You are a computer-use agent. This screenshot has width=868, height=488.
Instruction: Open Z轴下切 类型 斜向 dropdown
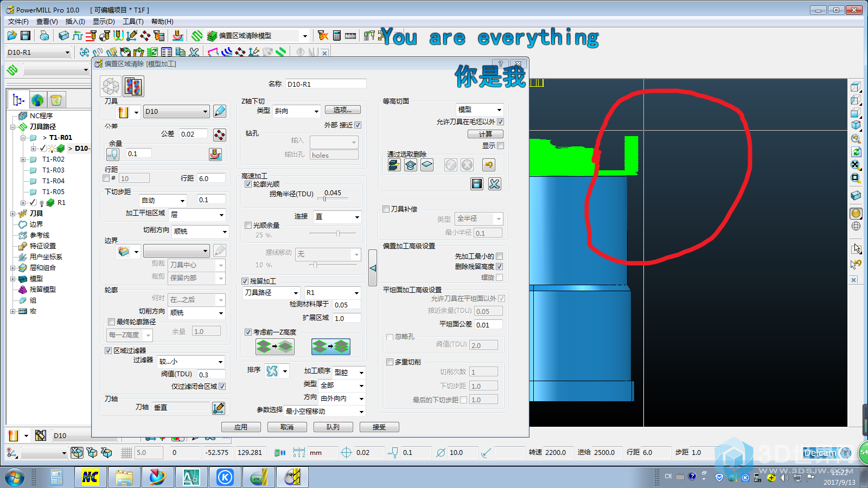[x=296, y=111]
